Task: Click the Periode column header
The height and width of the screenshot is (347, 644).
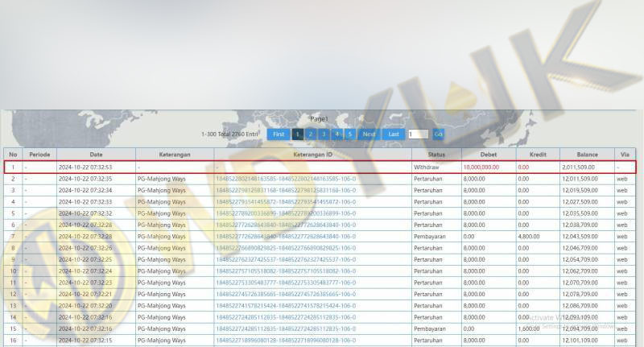Action: [39, 155]
